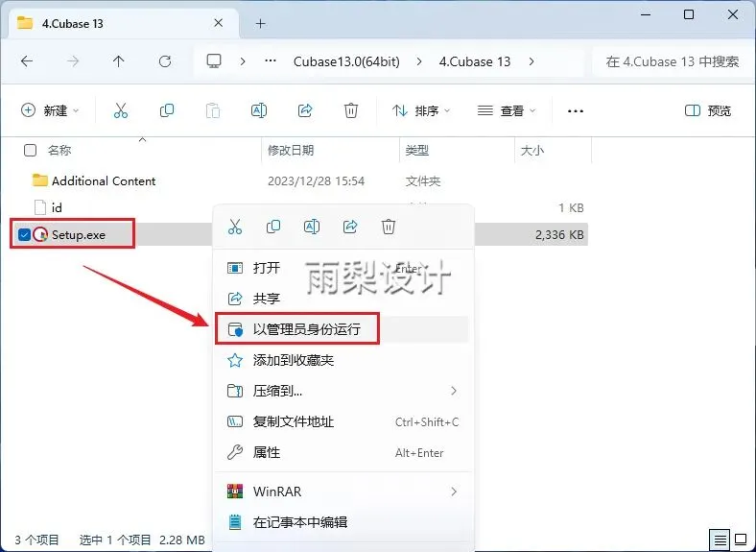Screen dimensions: 756x552
Task: Click the 在 4.Cubase 13 中搜索 search box
Action: pos(673,61)
